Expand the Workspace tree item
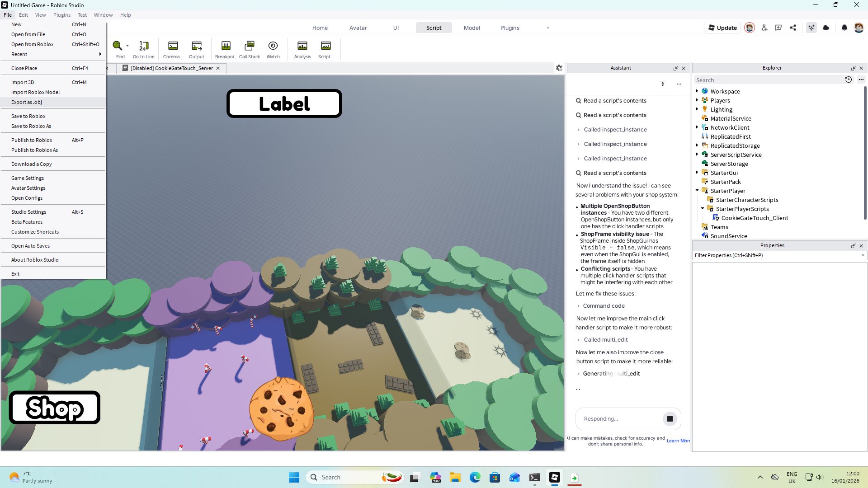This screenshot has height=488, width=868. click(697, 91)
